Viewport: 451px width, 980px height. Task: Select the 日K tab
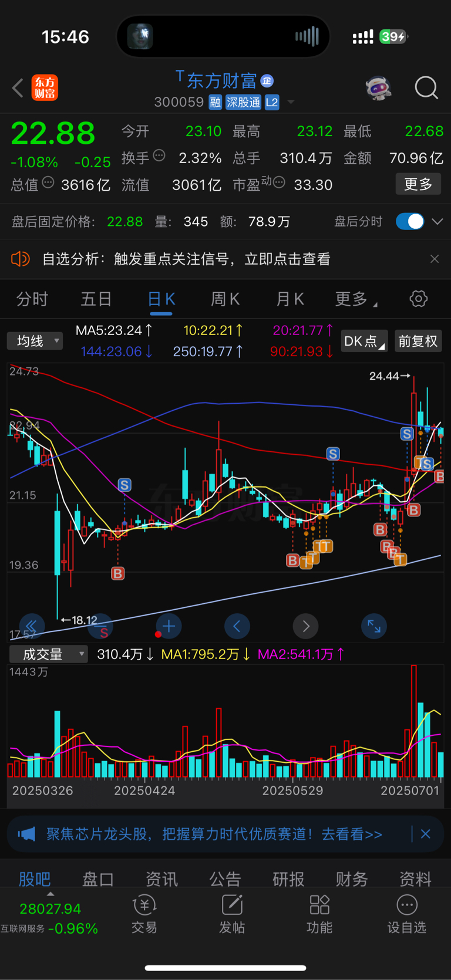161,299
